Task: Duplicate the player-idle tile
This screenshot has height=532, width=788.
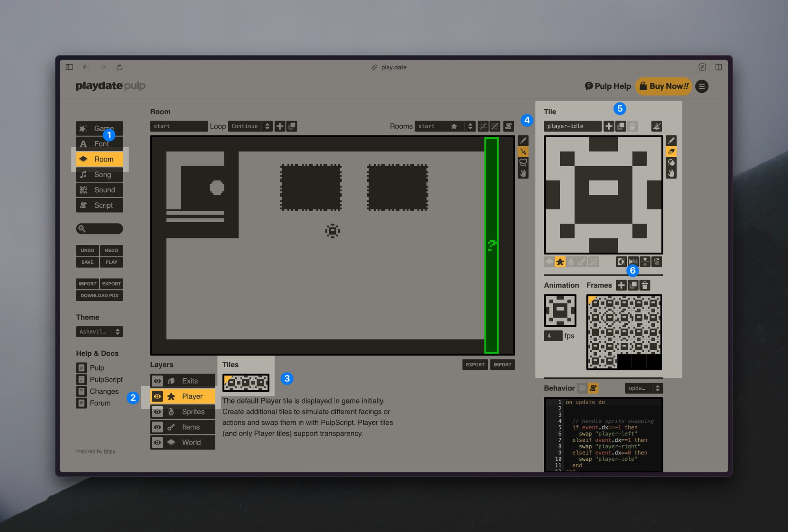Action: coord(621,126)
